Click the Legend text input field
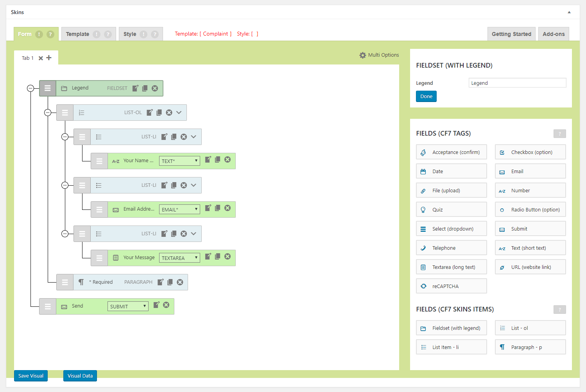The image size is (586, 392). coord(517,83)
